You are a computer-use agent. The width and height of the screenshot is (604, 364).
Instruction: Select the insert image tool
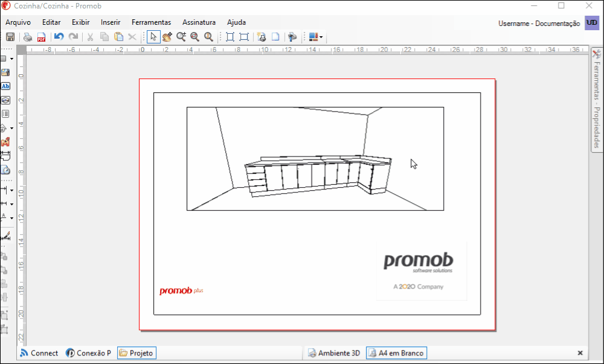pos(5,72)
